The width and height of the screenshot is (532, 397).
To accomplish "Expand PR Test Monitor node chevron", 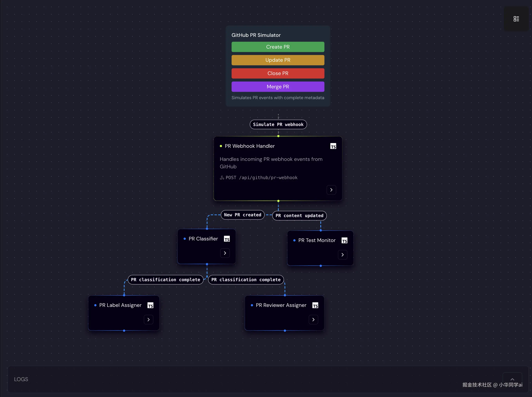I will point(343,255).
